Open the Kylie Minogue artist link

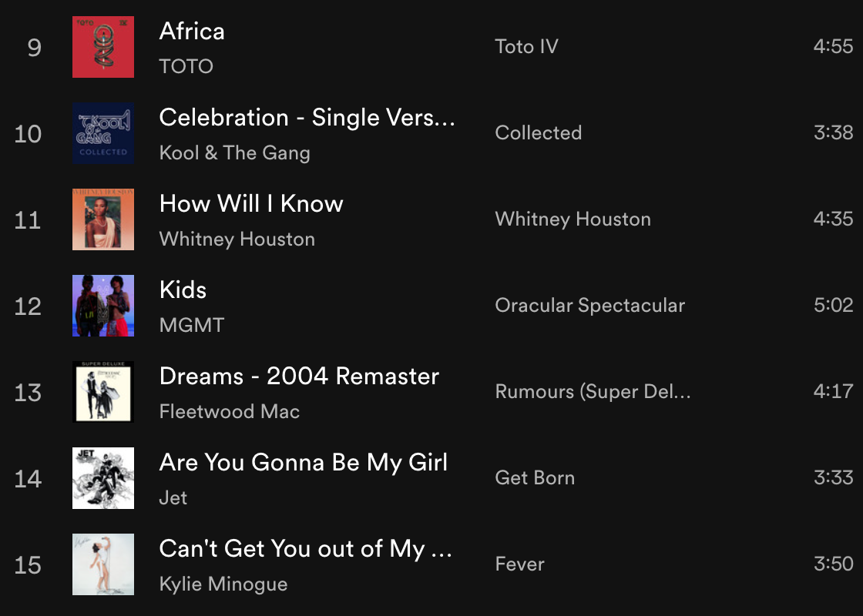(x=223, y=584)
